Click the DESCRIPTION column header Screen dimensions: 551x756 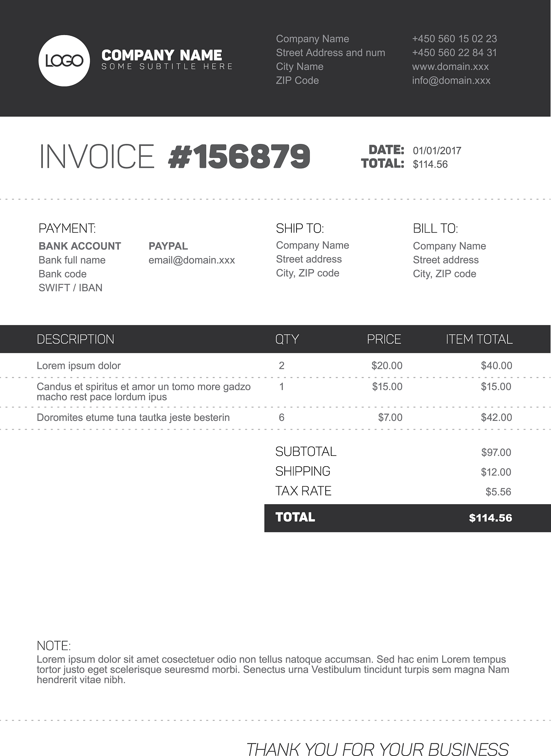tap(76, 339)
